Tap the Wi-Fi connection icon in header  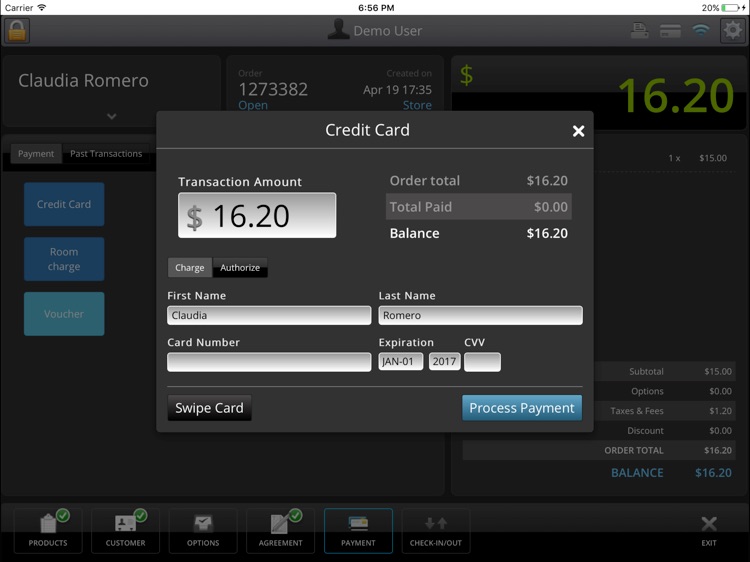coord(701,31)
